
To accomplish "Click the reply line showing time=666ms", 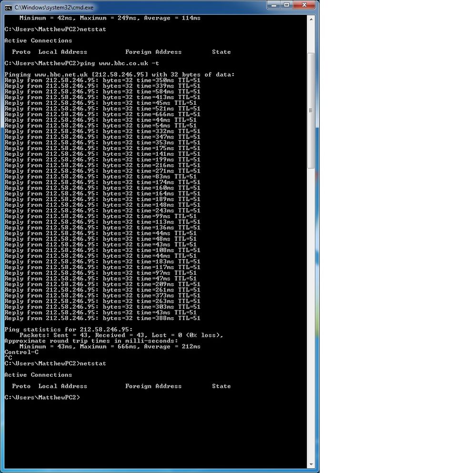I will pyautogui.click(x=102, y=114).
